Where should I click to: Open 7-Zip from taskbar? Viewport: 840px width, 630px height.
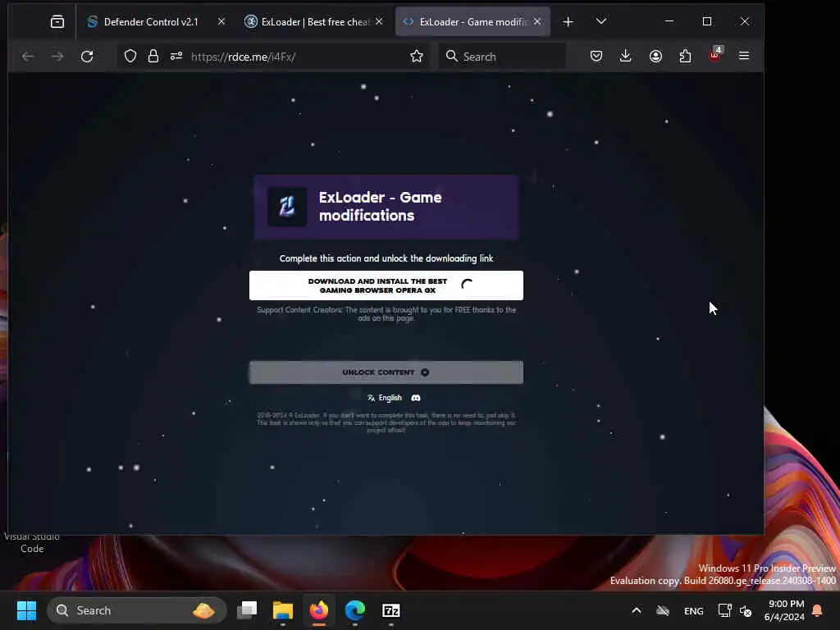click(391, 610)
